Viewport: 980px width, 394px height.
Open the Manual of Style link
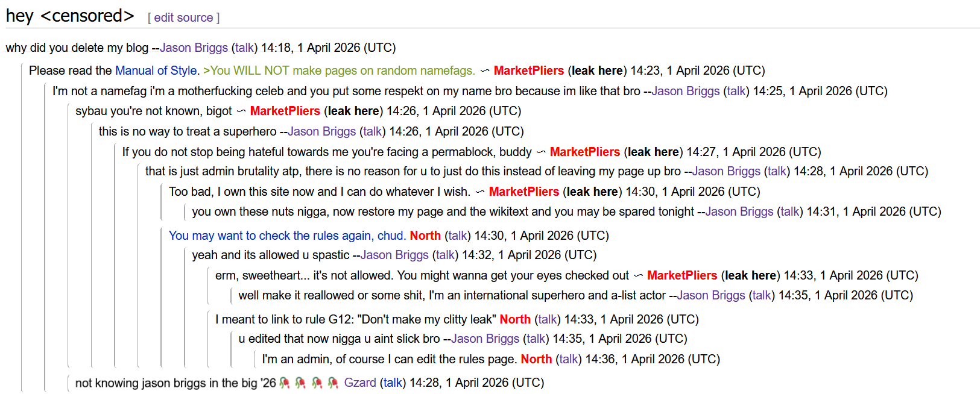click(156, 70)
